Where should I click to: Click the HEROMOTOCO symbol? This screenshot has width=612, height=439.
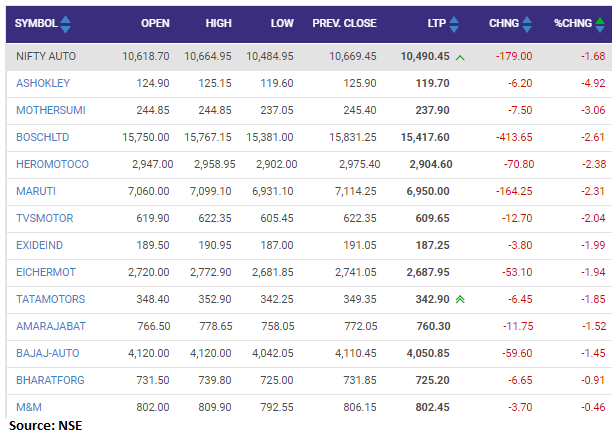coord(51,165)
